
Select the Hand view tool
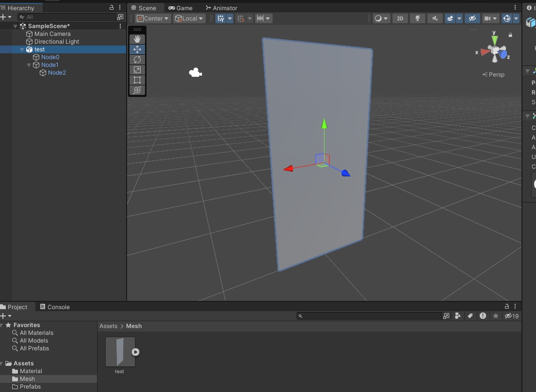(x=137, y=39)
